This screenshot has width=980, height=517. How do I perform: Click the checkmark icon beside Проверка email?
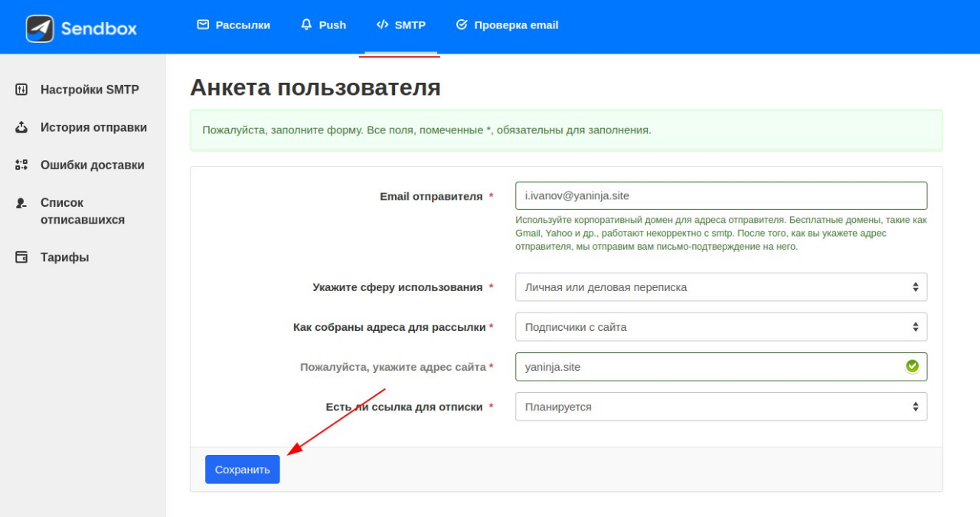(462, 25)
